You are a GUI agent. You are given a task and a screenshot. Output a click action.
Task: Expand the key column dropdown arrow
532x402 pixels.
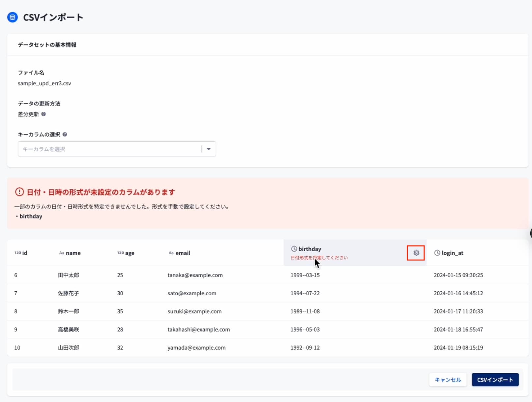tap(209, 149)
